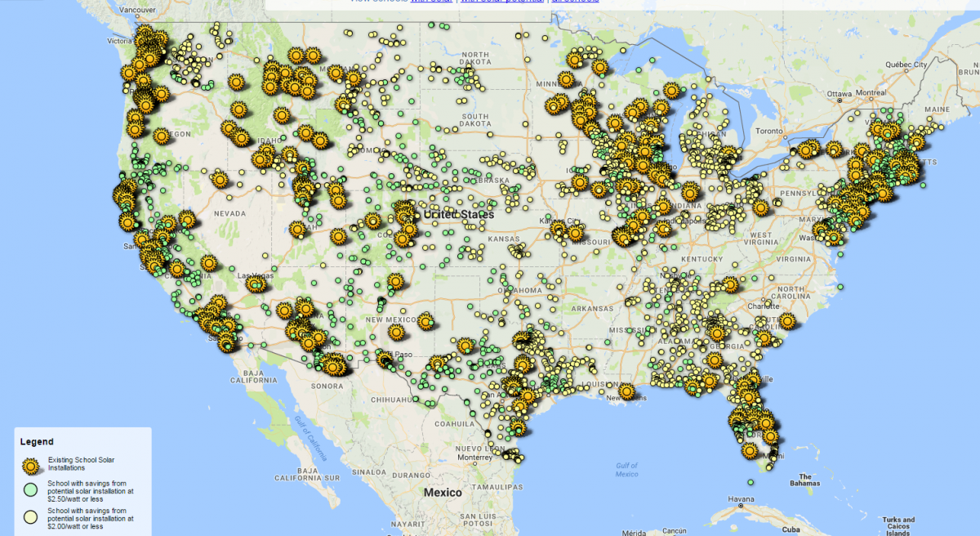Click the 'Gulf of Mexico' water label
Viewport: 980px width, 536px height.
pyautogui.click(x=626, y=470)
